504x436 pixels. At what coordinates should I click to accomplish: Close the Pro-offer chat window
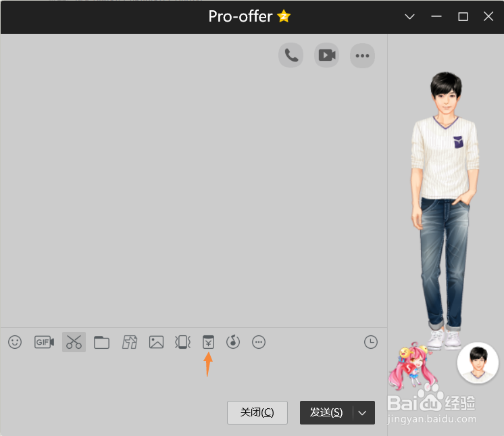488,16
